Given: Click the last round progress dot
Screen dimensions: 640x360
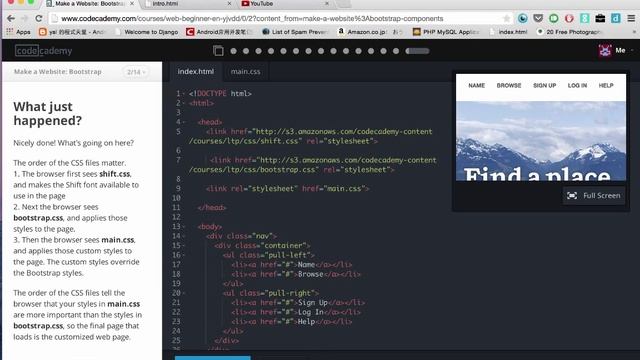Looking at the screenshot, I should click(396, 51).
